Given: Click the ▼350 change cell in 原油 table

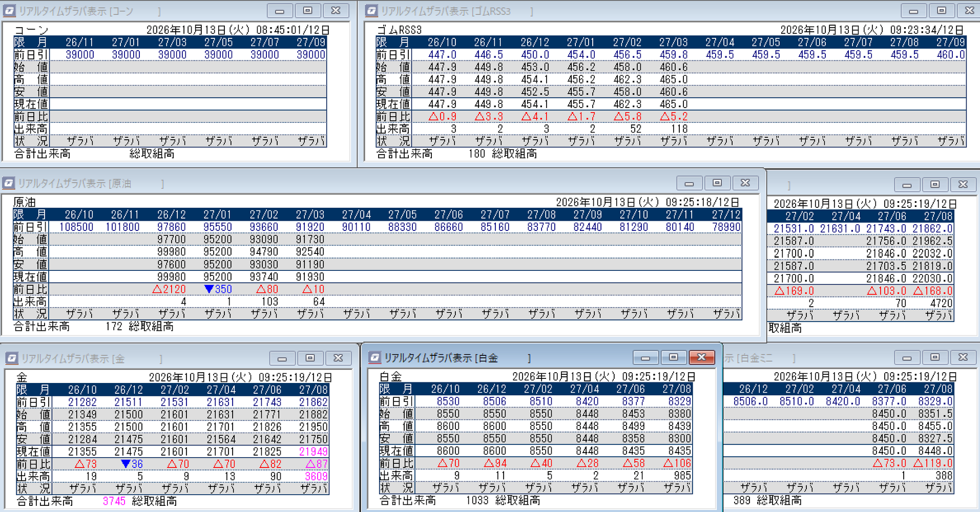Looking at the screenshot, I should [218, 289].
